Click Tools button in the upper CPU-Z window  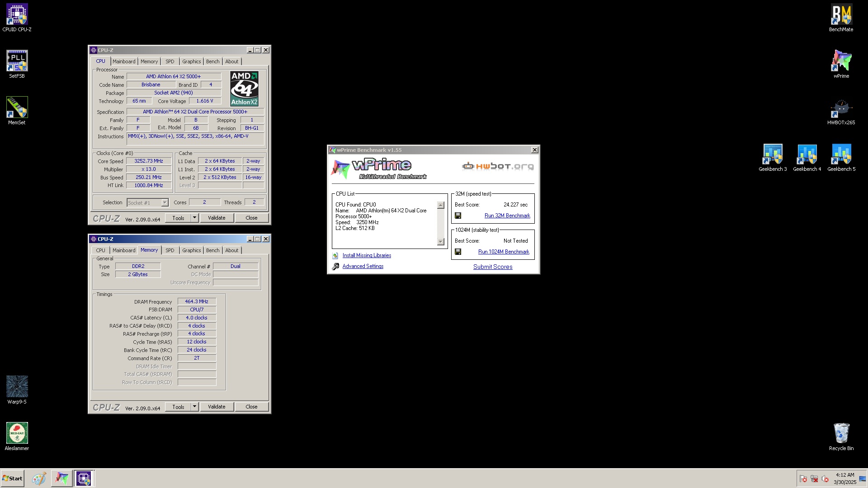click(x=178, y=218)
